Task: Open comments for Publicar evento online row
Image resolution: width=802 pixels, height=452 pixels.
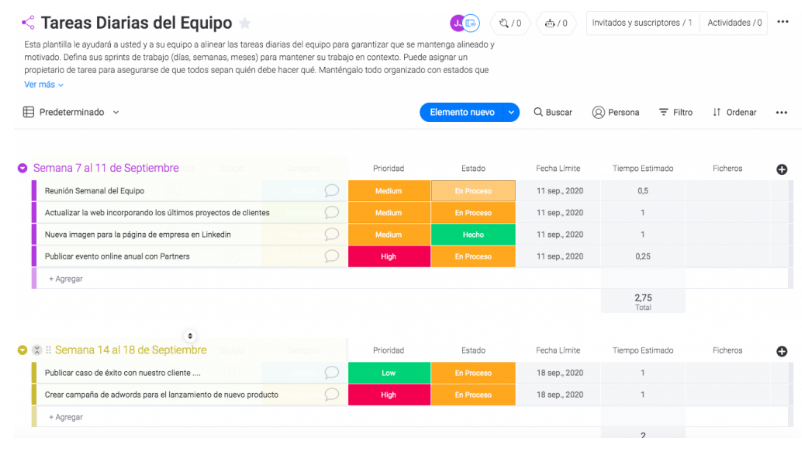Action: coord(332,256)
